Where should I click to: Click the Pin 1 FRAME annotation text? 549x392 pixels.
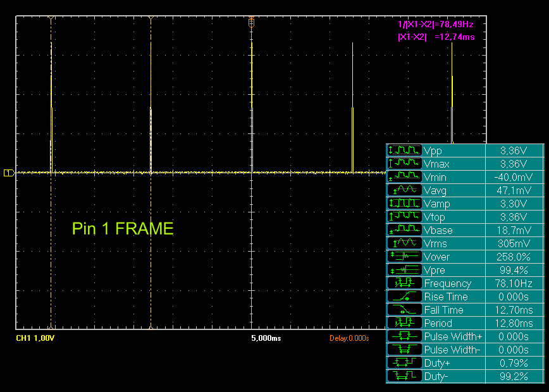point(123,228)
